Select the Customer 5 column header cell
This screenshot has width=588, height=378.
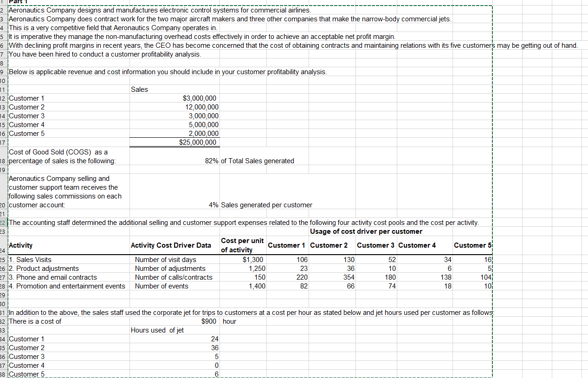[472, 245]
